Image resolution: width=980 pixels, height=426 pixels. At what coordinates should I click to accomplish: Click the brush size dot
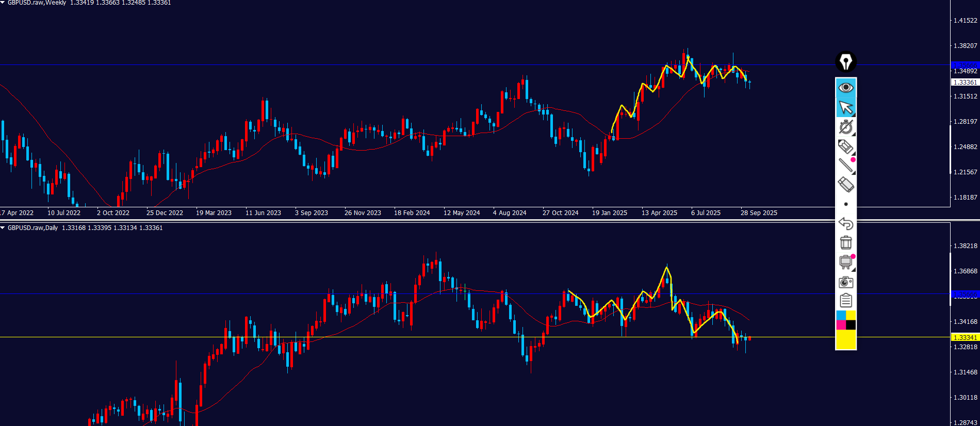tap(845, 204)
